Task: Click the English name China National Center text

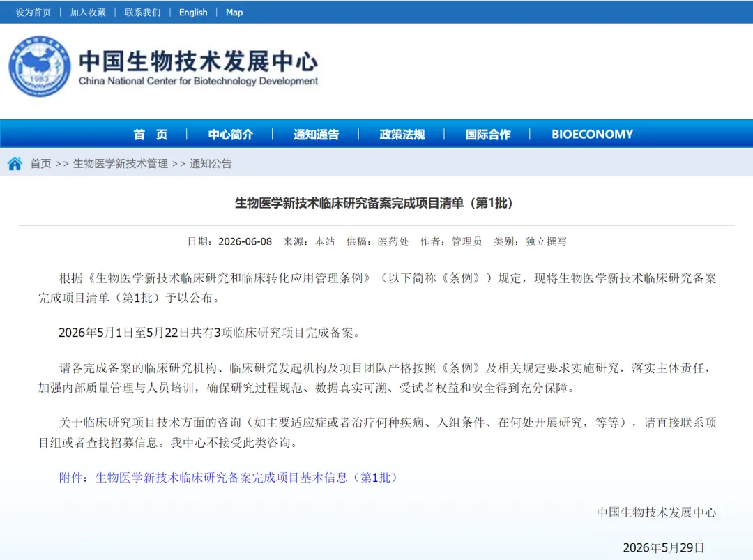Action: click(198, 81)
